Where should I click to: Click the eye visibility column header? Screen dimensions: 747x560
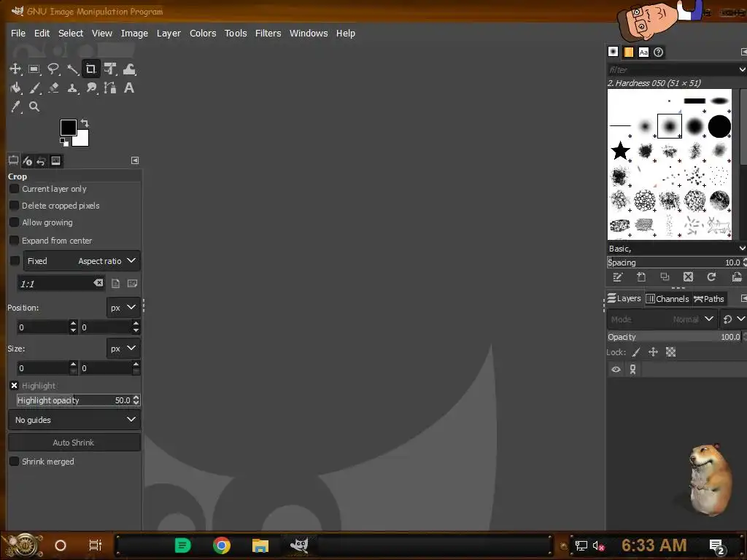point(616,370)
